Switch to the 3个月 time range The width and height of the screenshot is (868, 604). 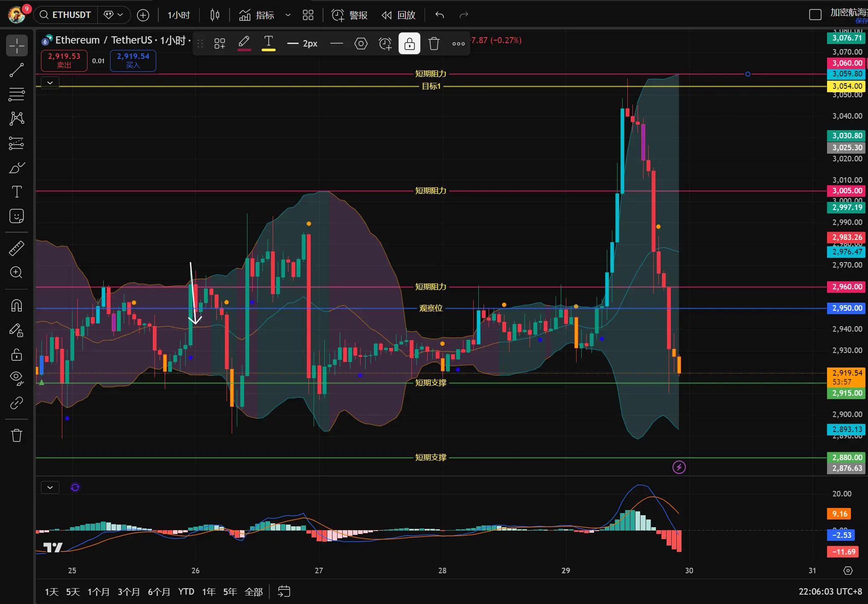pyautogui.click(x=128, y=592)
